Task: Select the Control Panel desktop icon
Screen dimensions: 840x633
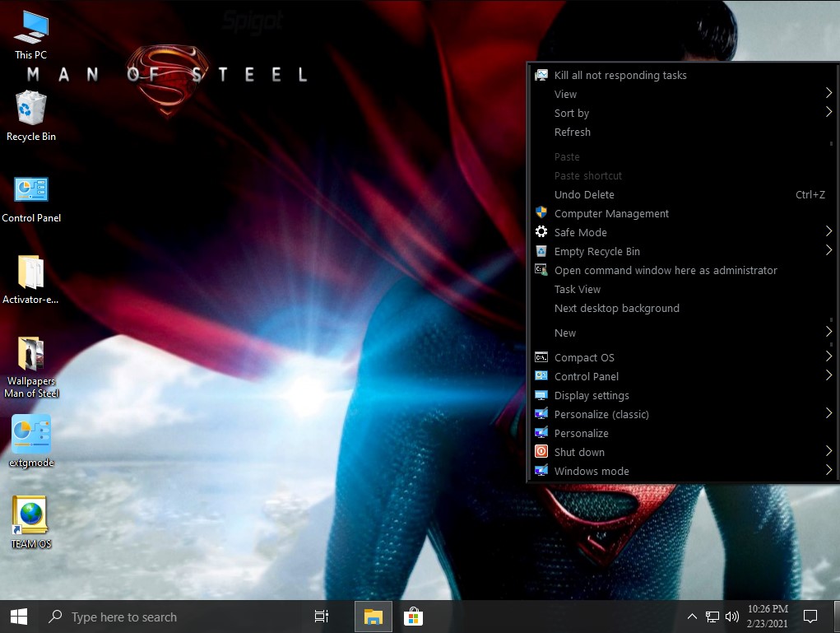Action: point(31,199)
